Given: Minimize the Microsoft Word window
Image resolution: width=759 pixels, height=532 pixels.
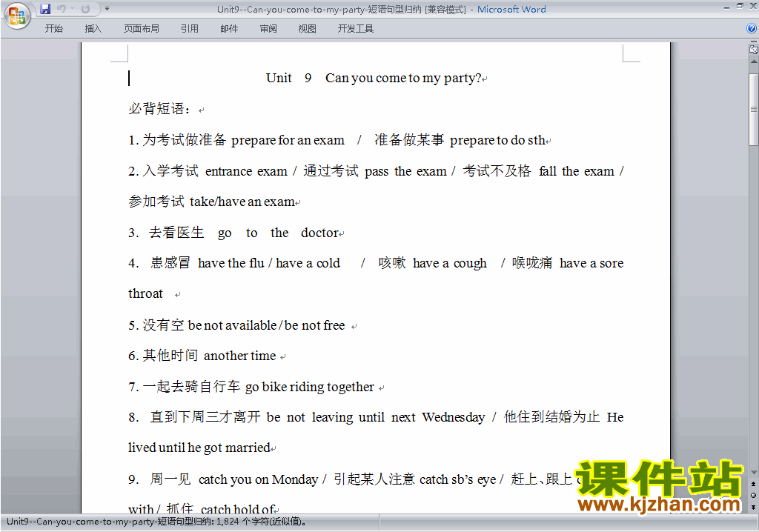Looking at the screenshot, I should tap(726, 7).
